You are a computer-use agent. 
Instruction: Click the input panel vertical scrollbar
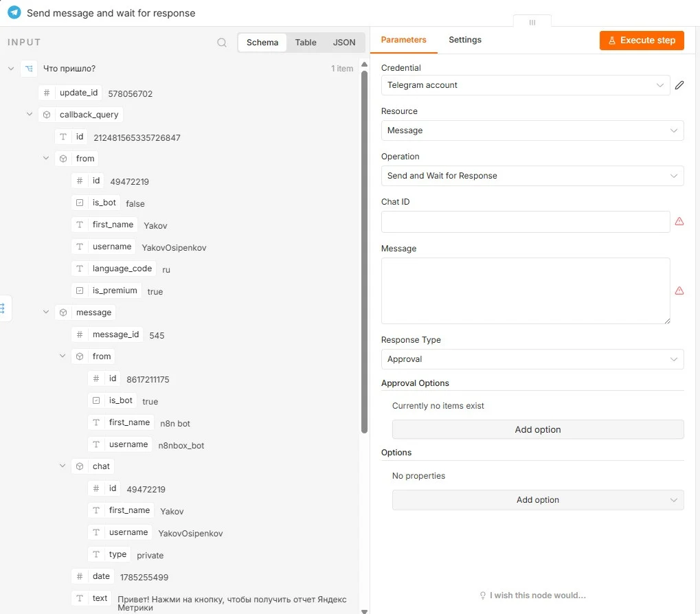(x=364, y=252)
